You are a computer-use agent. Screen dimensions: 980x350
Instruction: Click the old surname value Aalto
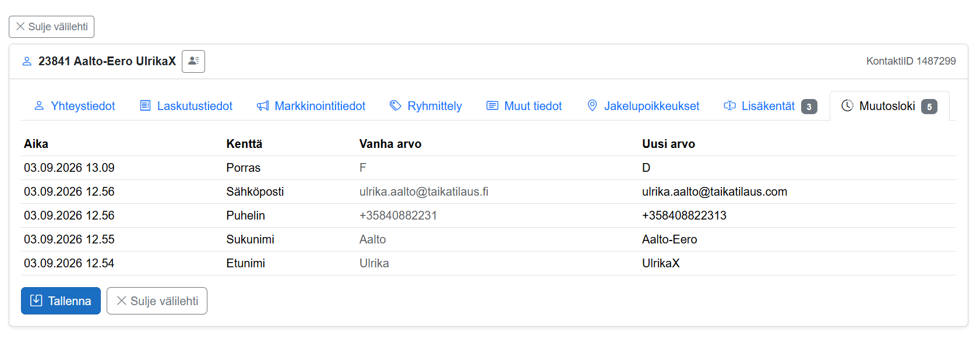(x=372, y=239)
